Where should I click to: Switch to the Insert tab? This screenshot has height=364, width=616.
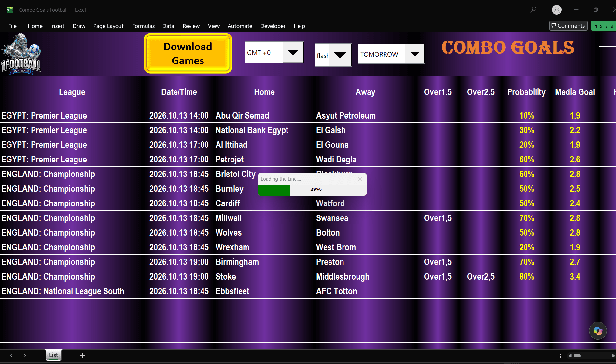[x=57, y=26]
